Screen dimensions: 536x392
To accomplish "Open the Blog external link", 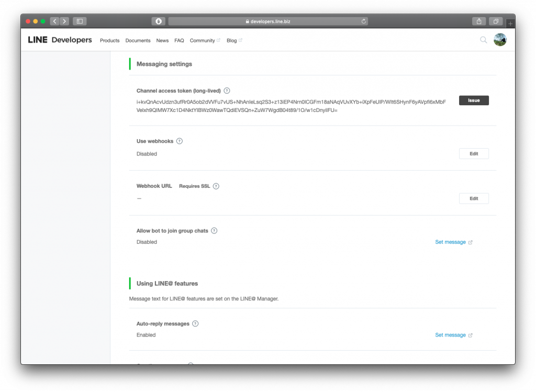I will pyautogui.click(x=234, y=40).
